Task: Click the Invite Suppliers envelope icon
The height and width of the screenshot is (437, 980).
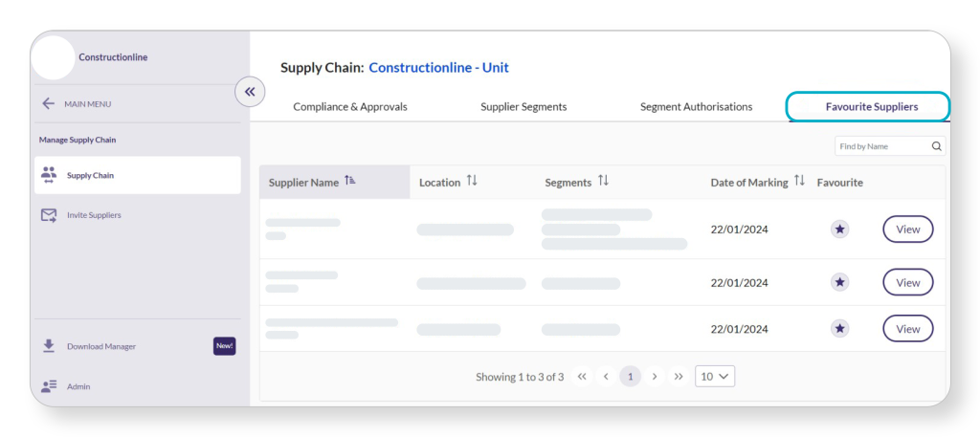Action: (x=49, y=215)
